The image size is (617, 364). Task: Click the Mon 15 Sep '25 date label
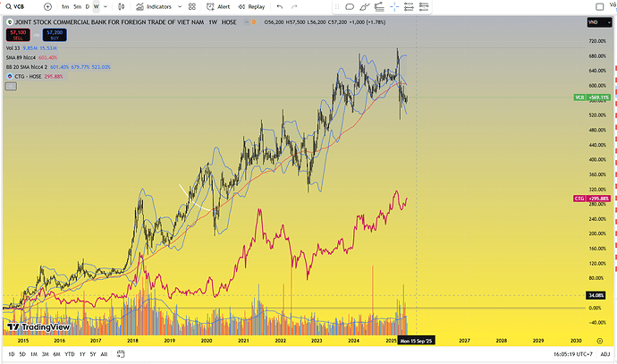[x=416, y=341]
